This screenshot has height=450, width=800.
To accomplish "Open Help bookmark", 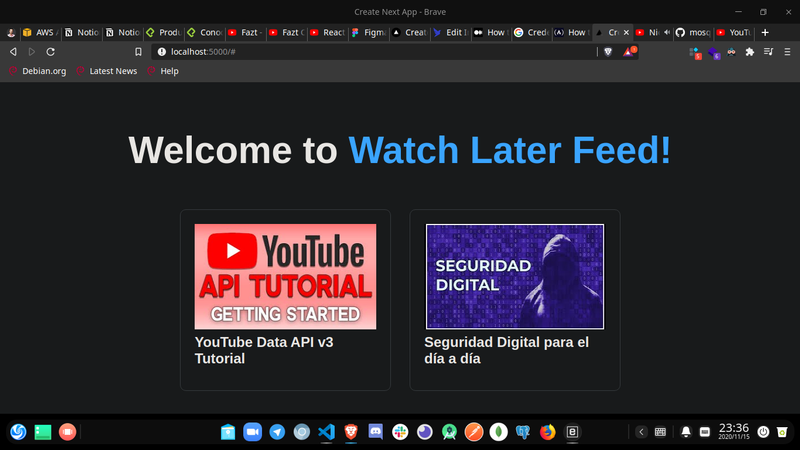I will pos(163,71).
